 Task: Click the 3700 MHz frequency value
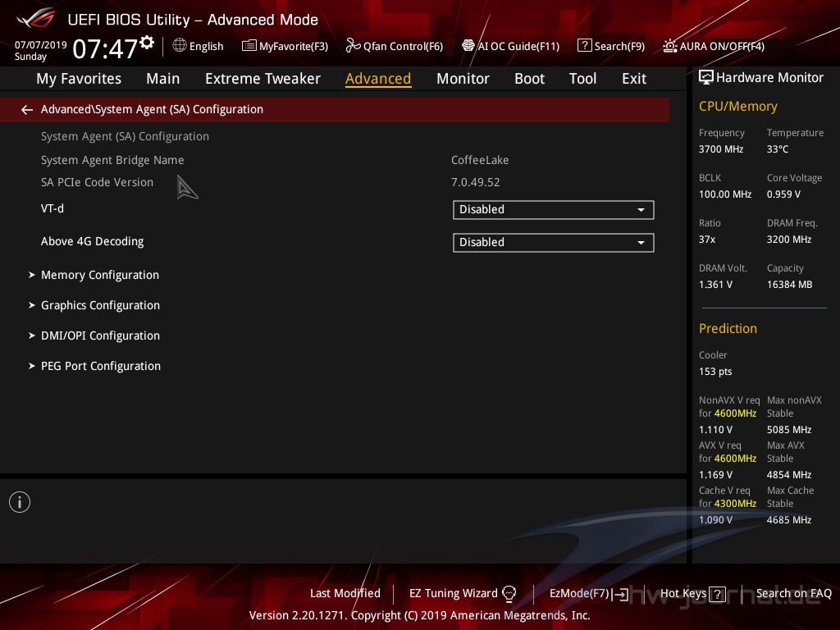tap(720, 149)
